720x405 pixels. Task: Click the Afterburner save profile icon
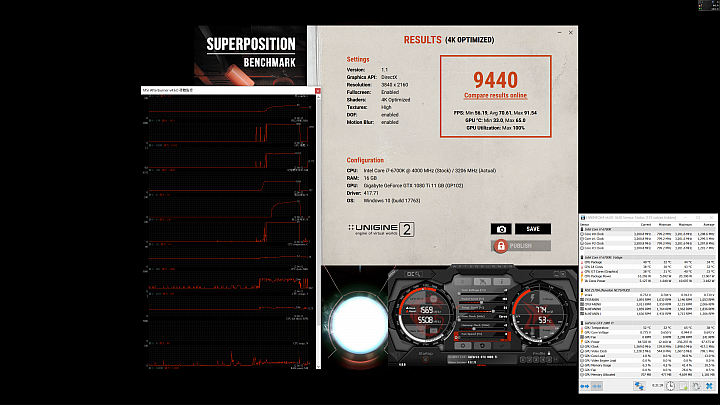point(556,360)
